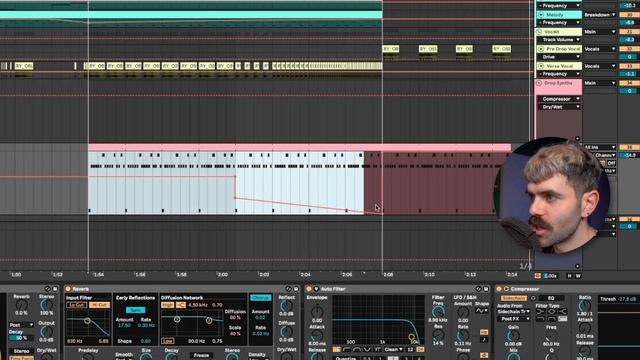Click the 2:00 marker on the time ruler

222,275
